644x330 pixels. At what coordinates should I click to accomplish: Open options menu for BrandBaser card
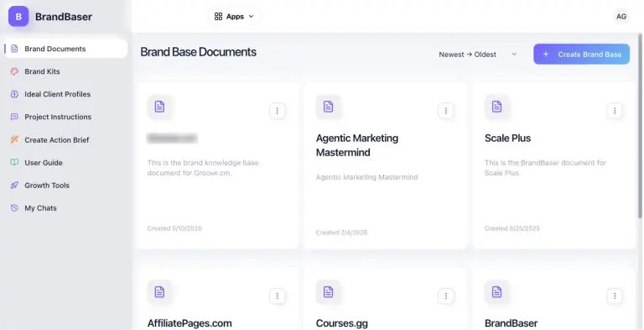coord(615,296)
